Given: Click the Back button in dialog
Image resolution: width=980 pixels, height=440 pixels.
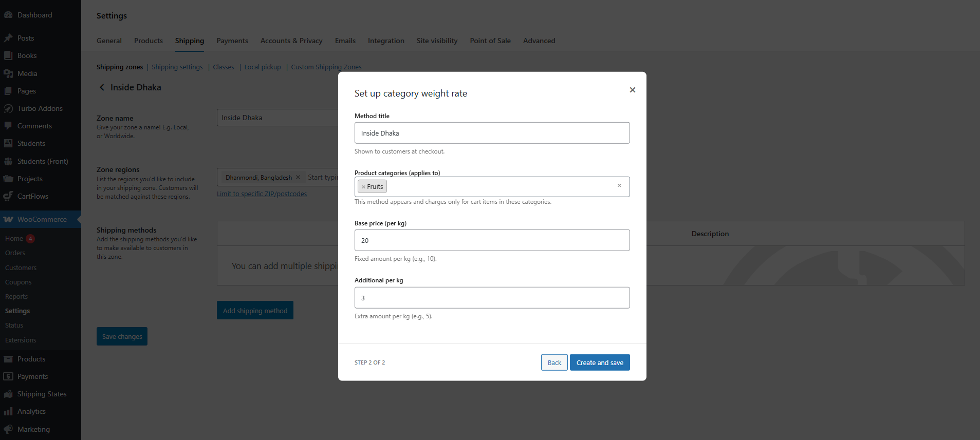Looking at the screenshot, I should pos(554,362).
